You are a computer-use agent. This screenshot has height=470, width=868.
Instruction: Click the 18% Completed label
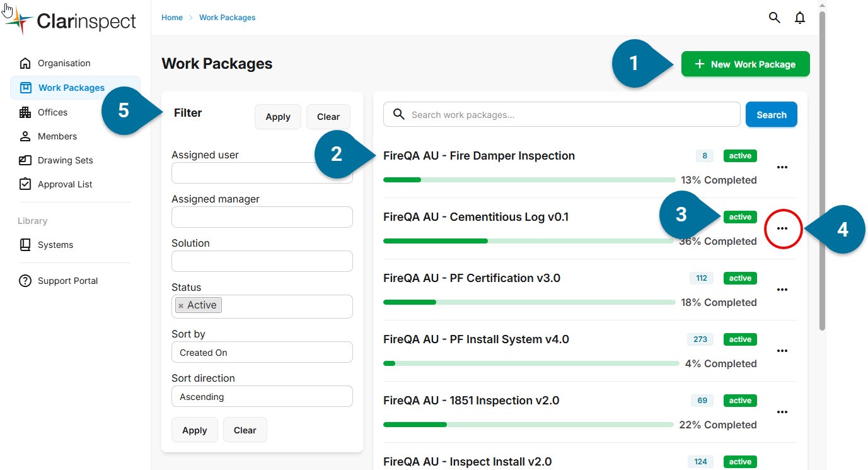719,303
